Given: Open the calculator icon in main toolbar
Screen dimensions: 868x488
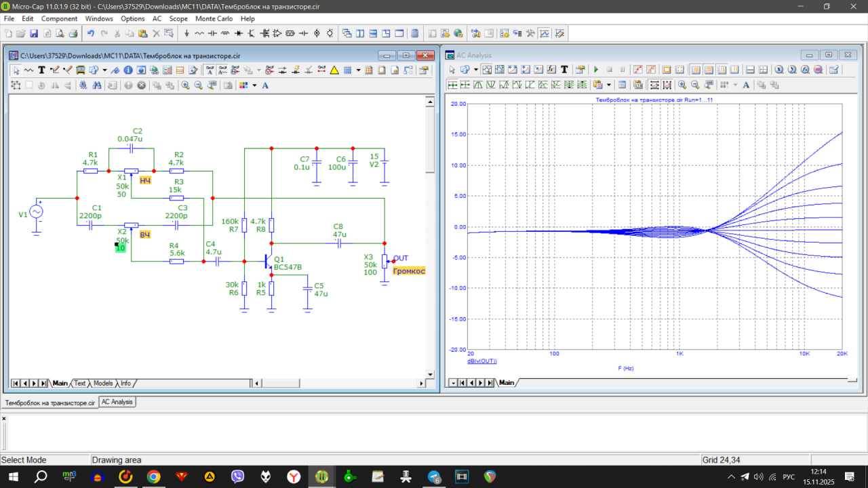Looking at the screenshot, I should pos(416,33).
